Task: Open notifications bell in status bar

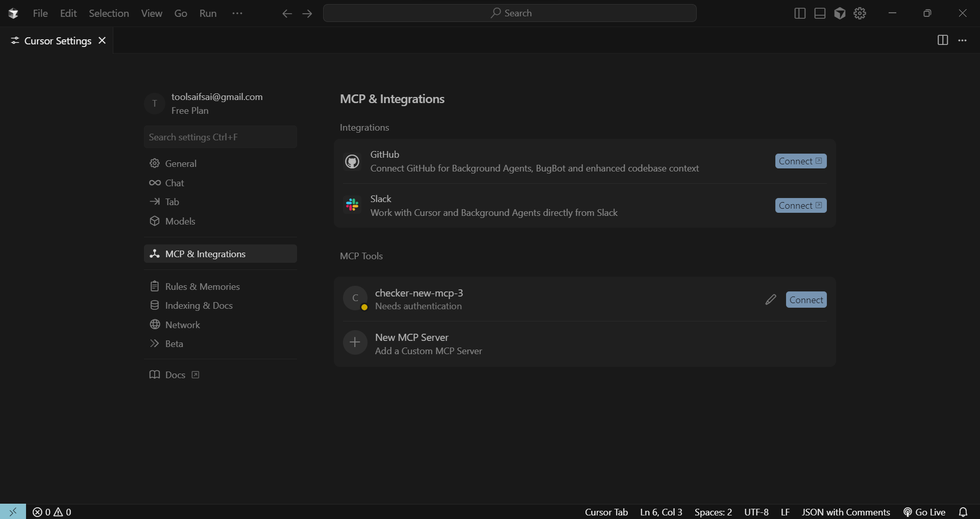Action: 963,512
